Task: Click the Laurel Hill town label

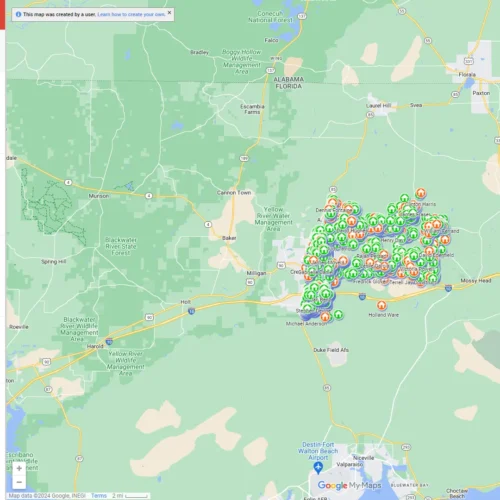Action: (379, 105)
